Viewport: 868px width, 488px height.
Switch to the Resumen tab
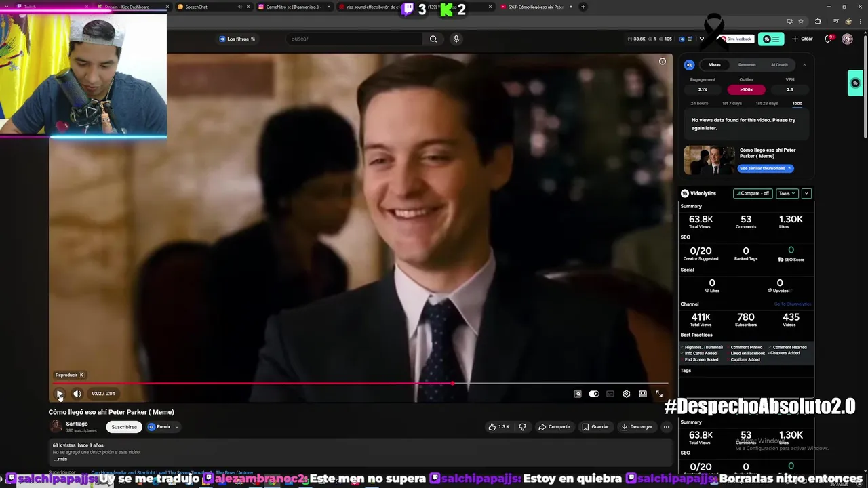coord(747,65)
